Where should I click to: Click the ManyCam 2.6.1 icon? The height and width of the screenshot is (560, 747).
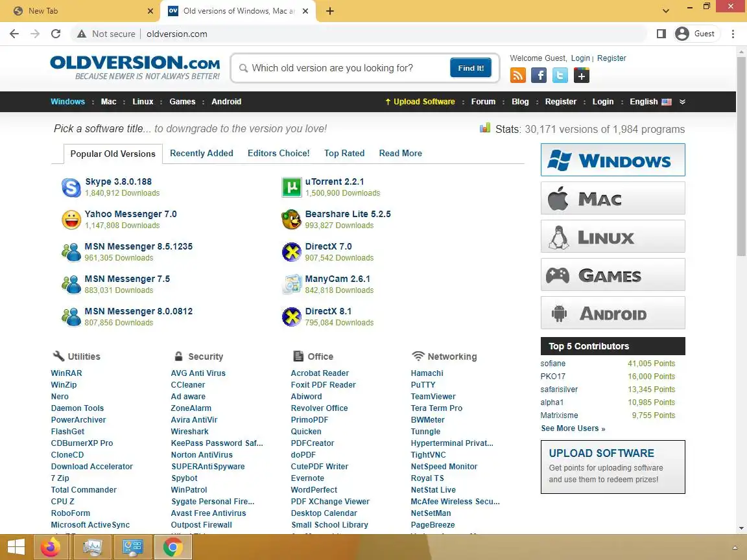[x=292, y=285]
